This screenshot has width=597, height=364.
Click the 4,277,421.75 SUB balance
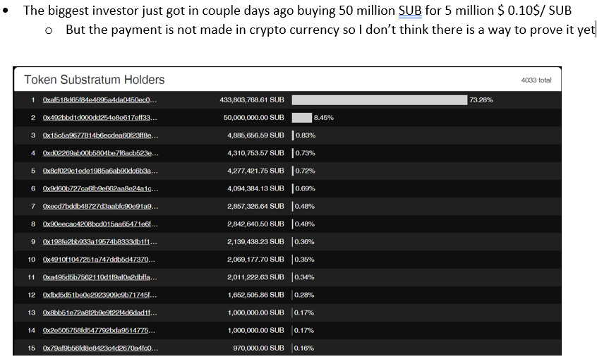[x=255, y=171]
